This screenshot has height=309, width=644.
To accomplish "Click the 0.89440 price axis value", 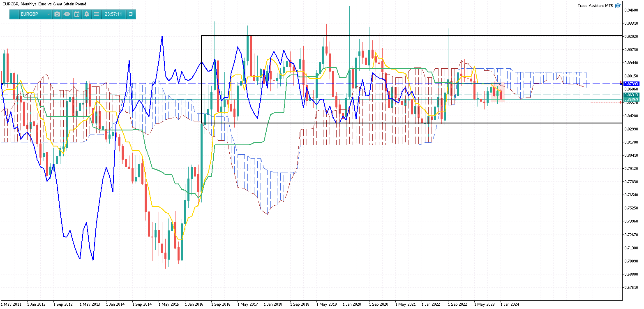I will [632, 63].
